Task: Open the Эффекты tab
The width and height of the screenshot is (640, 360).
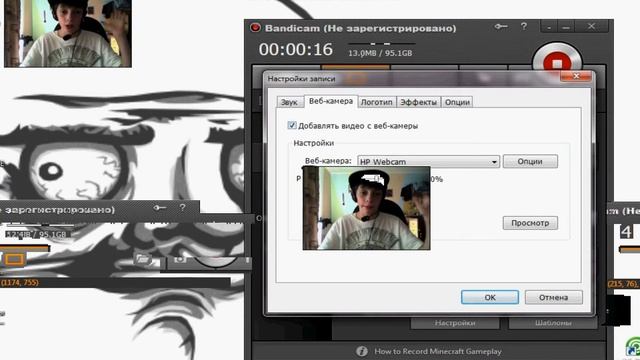Action: point(418,102)
